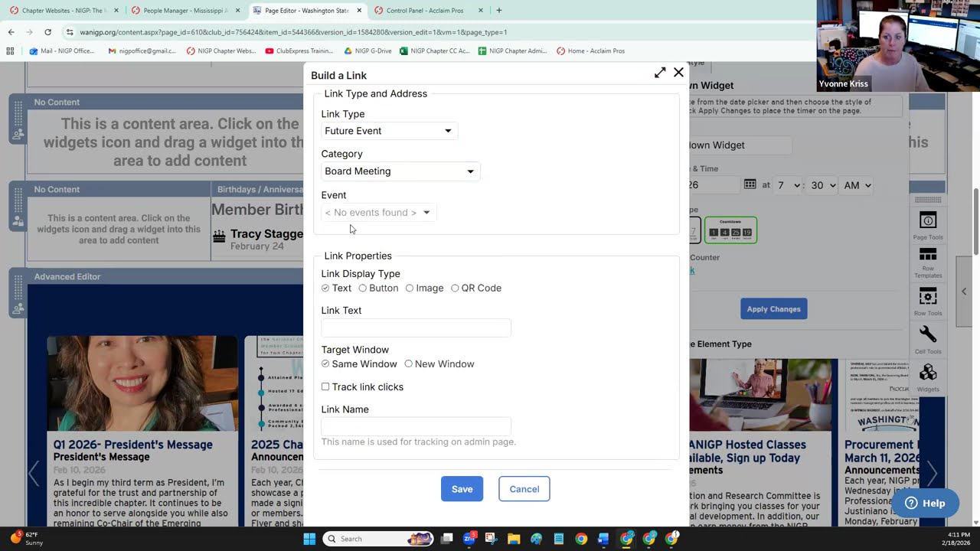Image resolution: width=980 pixels, height=551 pixels.
Task: Close the Build a Link dialog
Action: click(678, 73)
